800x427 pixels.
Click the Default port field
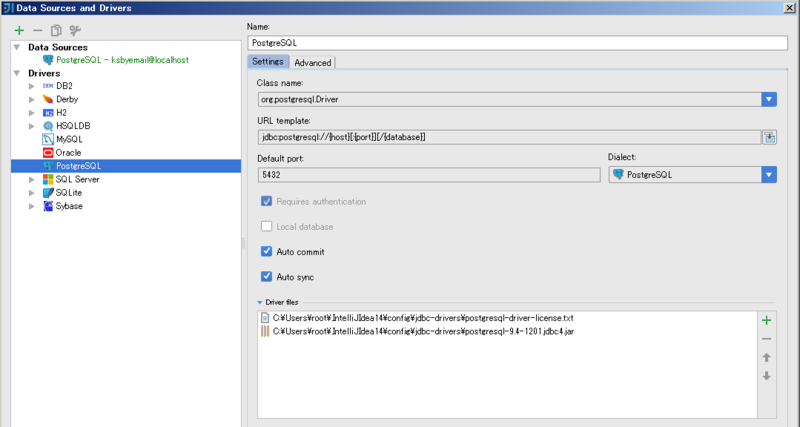click(429, 174)
